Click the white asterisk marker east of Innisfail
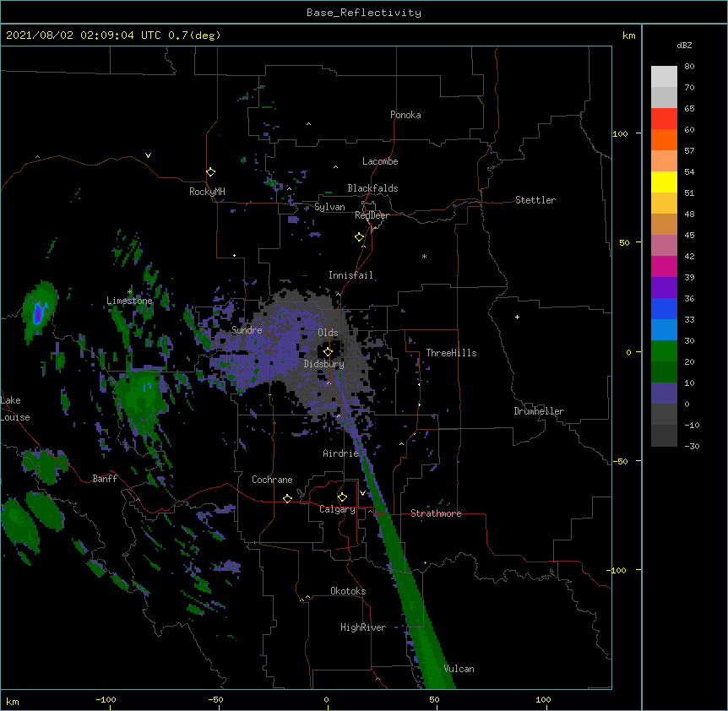This screenshot has height=711, width=728. pos(424,256)
